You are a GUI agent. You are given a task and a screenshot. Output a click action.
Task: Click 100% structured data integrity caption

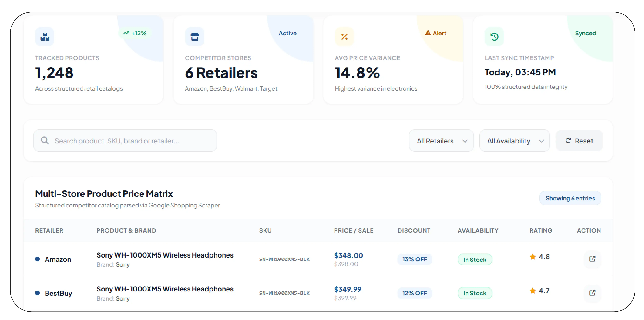(526, 87)
